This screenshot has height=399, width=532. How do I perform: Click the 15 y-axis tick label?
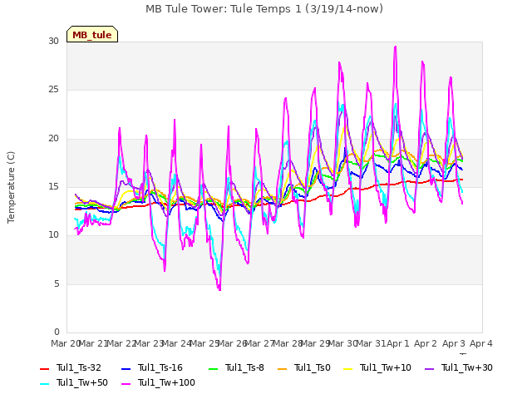coord(53,186)
